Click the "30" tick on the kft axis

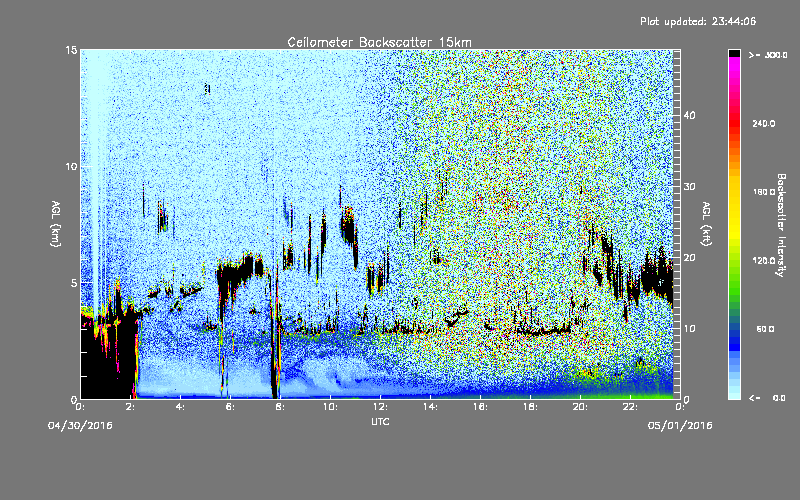click(x=689, y=187)
